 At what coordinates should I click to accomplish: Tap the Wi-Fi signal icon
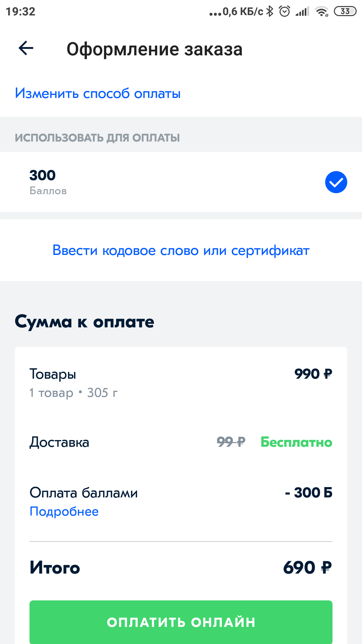point(322,11)
